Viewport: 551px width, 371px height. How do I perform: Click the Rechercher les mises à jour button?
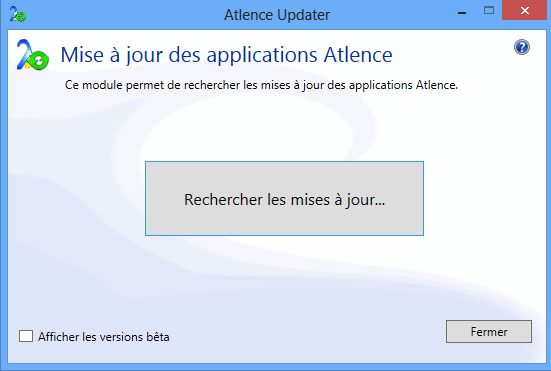click(x=284, y=198)
